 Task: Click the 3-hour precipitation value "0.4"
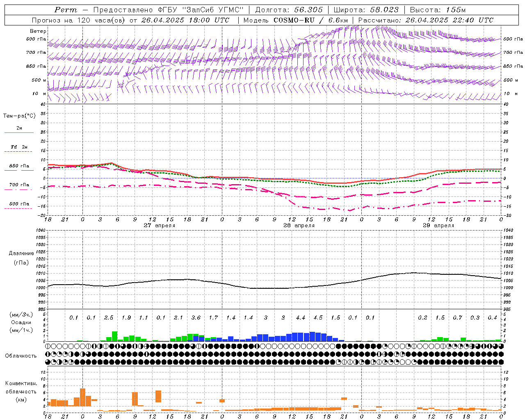coord(492,317)
